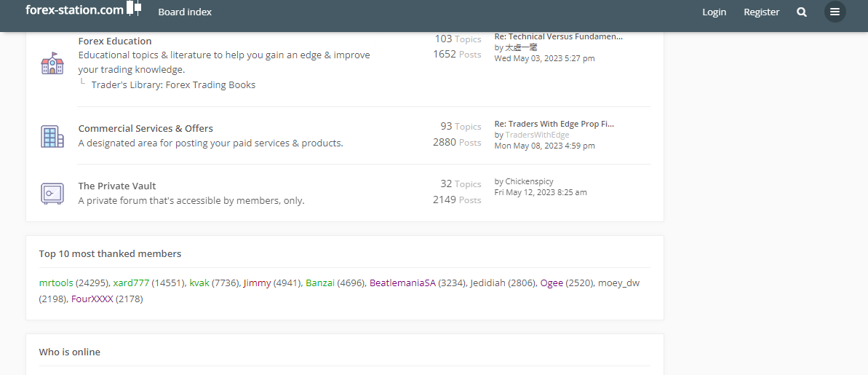Image resolution: width=868 pixels, height=375 pixels.
Task: View BeatlemaniaSA member profile
Action: pyautogui.click(x=402, y=283)
